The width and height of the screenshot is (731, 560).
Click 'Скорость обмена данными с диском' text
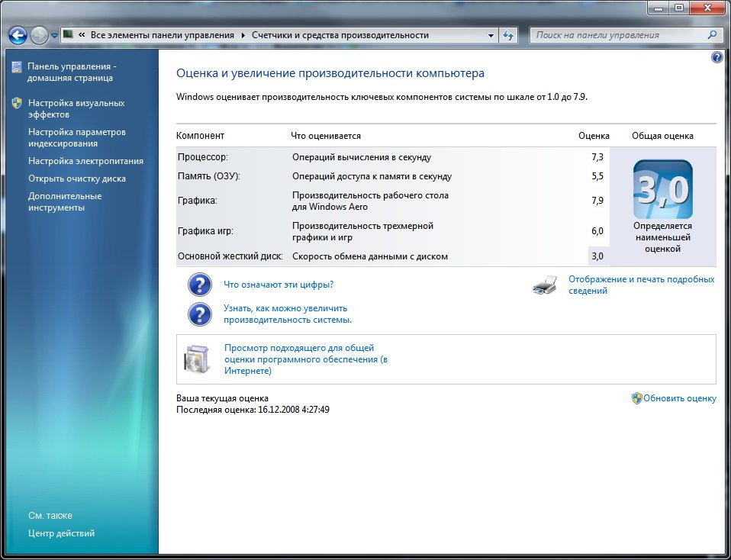(369, 256)
